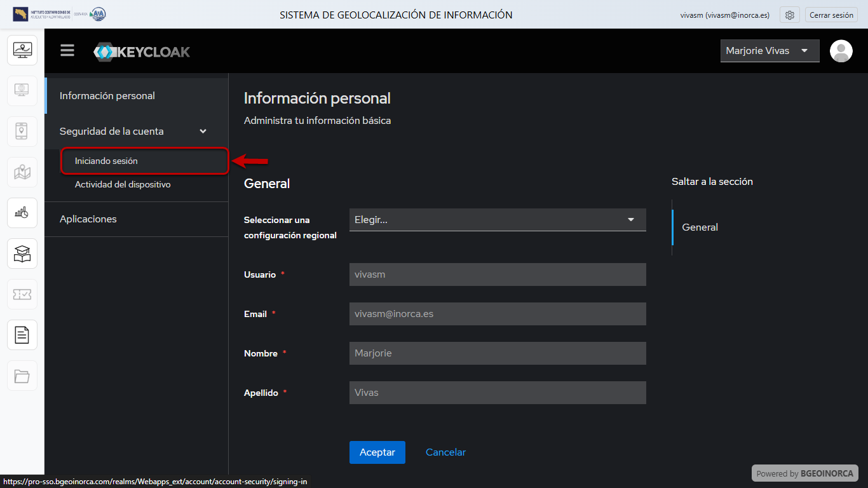Click the monitor map icon in left sidebar
This screenshot has width=868, height=488.
[x=22, y=50]
